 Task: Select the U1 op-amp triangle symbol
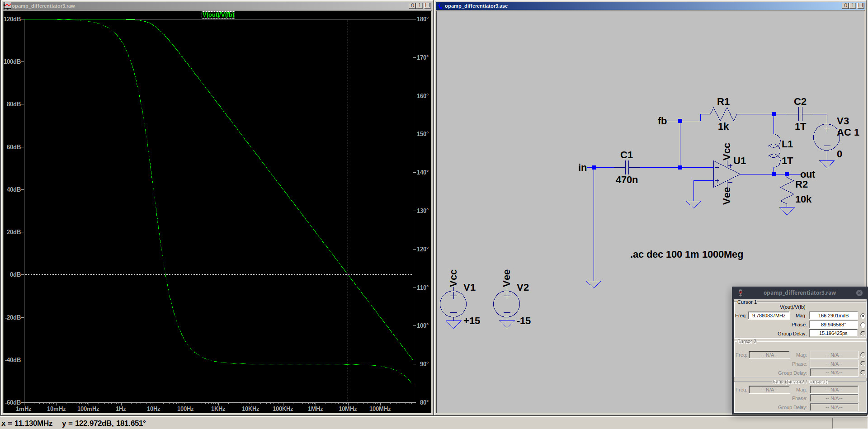pyautogui.click(x=726, y=174)
